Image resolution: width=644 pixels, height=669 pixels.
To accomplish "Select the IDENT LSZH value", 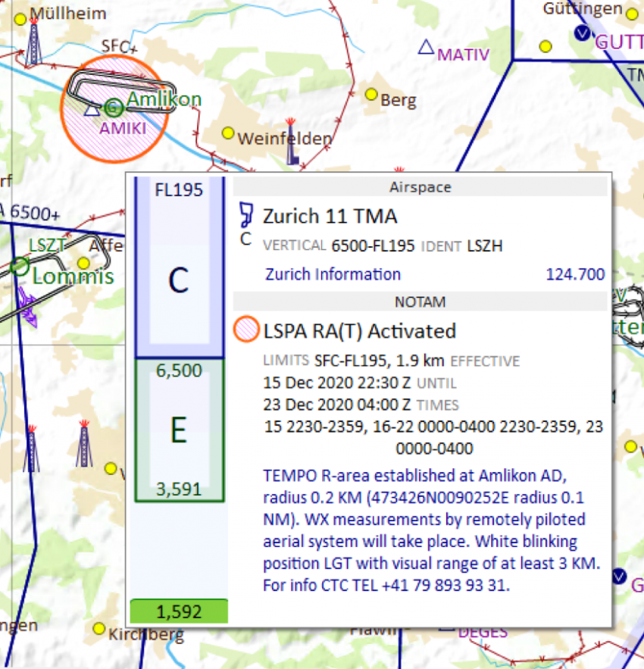I will pyautogui.click(x=485, y=245).
